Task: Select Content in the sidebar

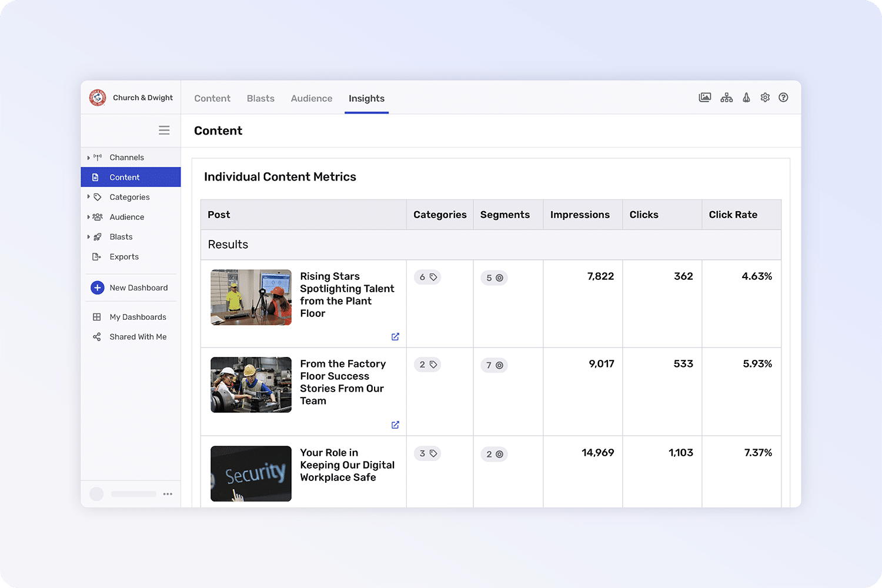Action: (131, 177)
